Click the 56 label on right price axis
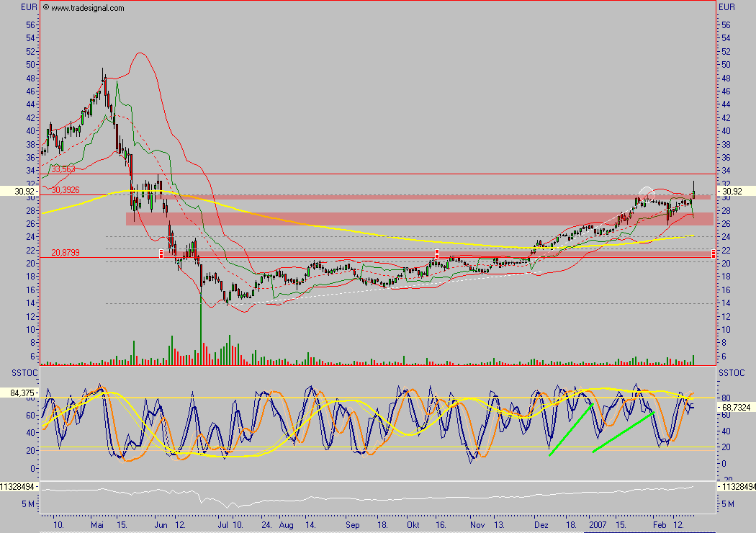756x533 pixels. click(726, 25)
